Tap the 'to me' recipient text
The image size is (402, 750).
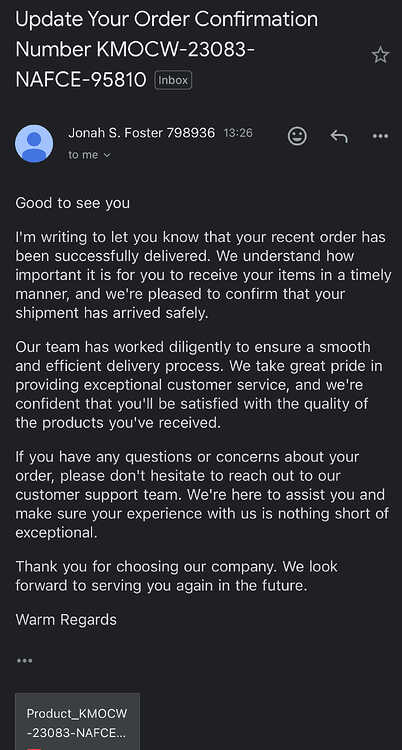pyautogui.click(x=83, y=155)
